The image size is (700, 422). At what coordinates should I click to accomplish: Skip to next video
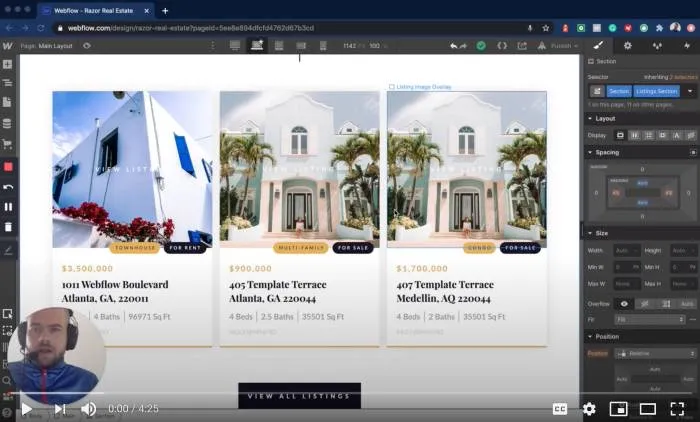coord(60,409)
